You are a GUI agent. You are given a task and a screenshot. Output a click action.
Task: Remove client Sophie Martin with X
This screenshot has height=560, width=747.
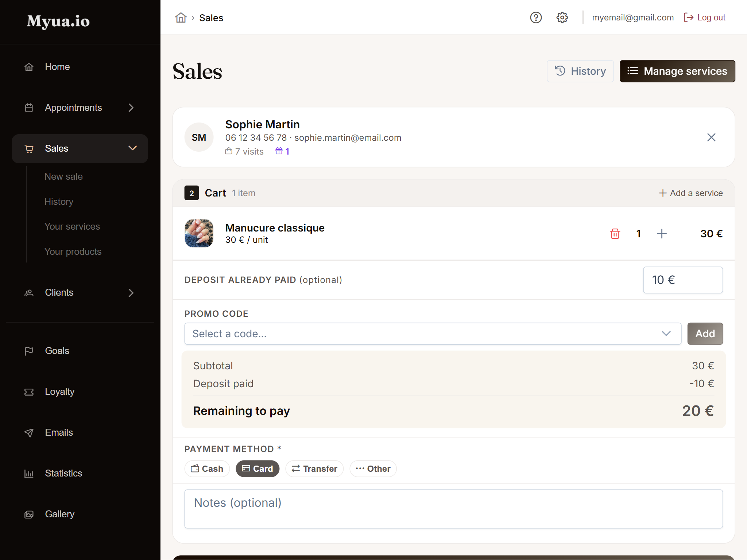(711, 137)
